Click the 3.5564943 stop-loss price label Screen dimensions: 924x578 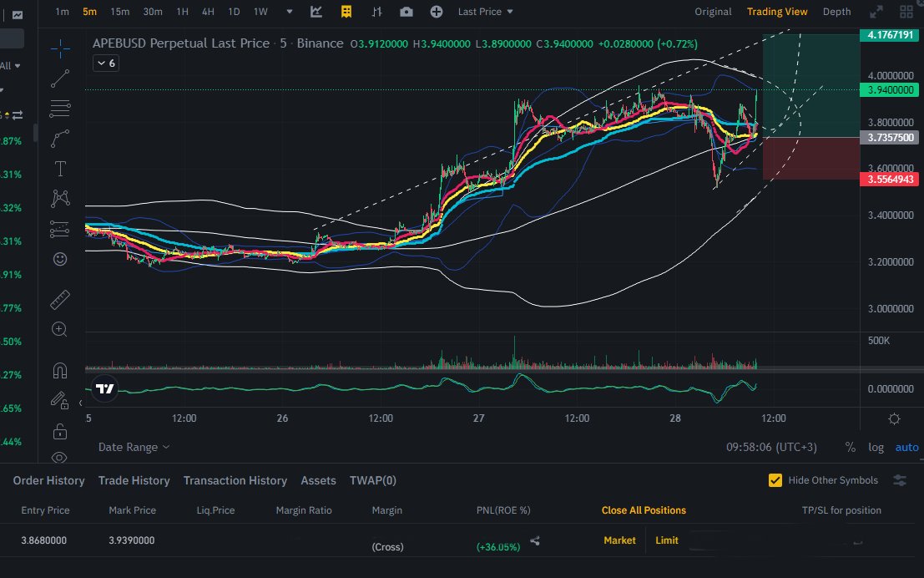click(891, 180)
